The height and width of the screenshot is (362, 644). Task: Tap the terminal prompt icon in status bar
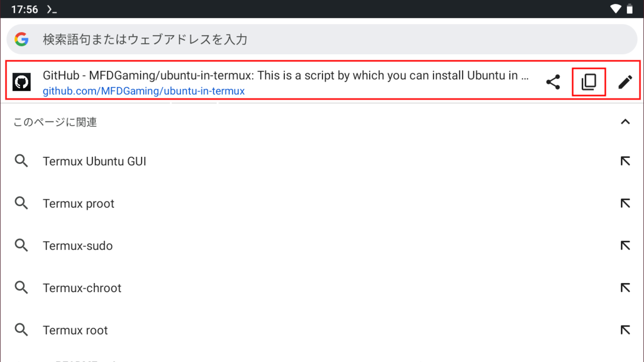[x=52, y=9]
